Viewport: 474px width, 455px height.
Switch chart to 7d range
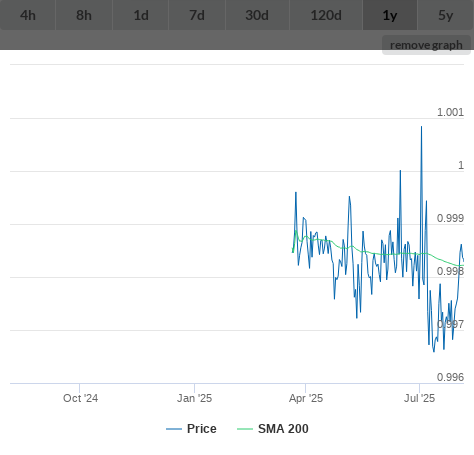pos(197,15)
